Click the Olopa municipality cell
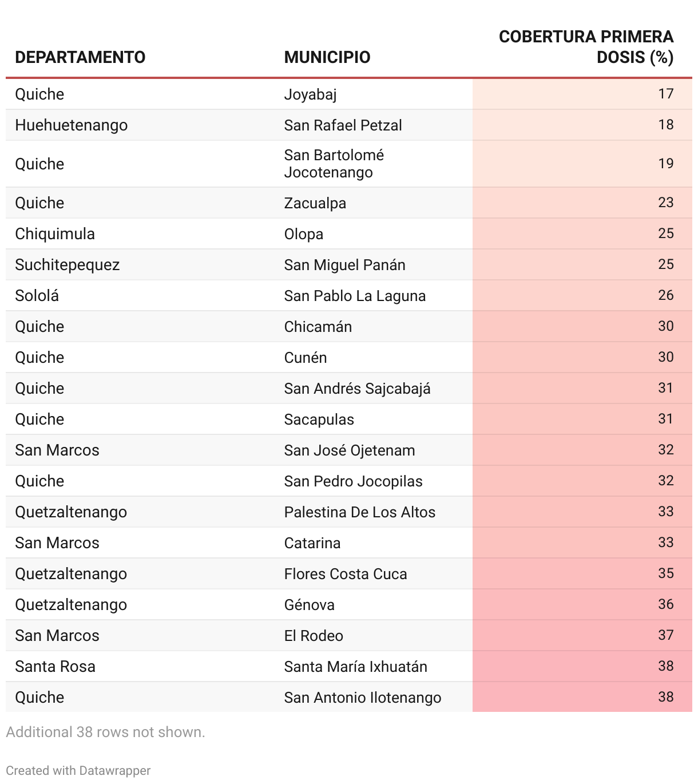The image size is (698, 784). pos(304,234)
